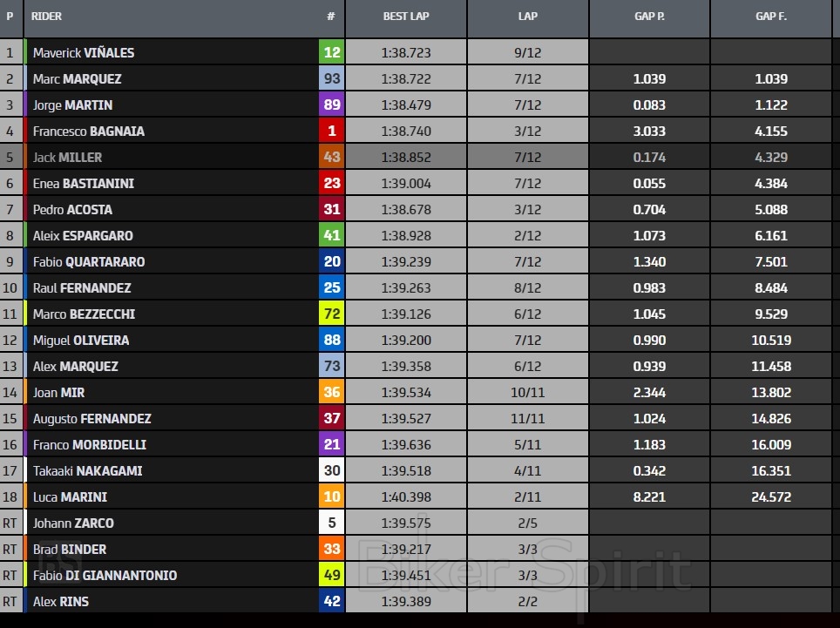Click the GAP F. column header
840x628 pixels.
click(771, 17)
